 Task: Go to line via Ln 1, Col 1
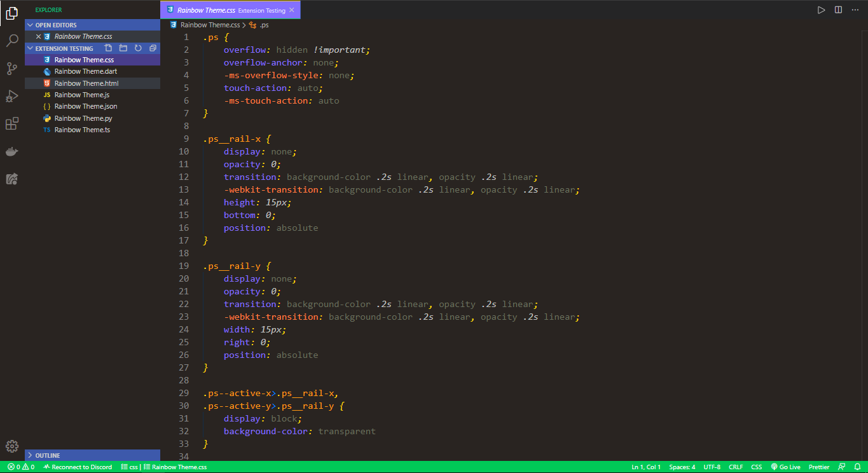pyautogui.click(x=646, y=467)
